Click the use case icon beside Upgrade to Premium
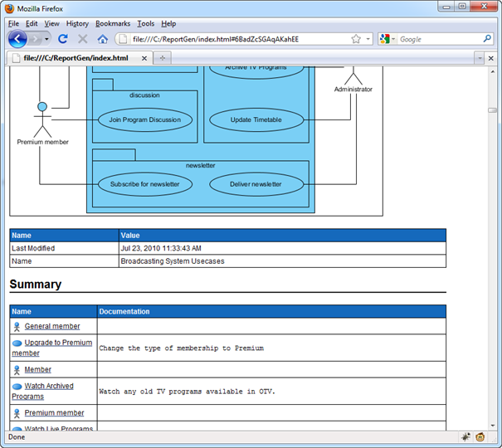 click(17, 343)
